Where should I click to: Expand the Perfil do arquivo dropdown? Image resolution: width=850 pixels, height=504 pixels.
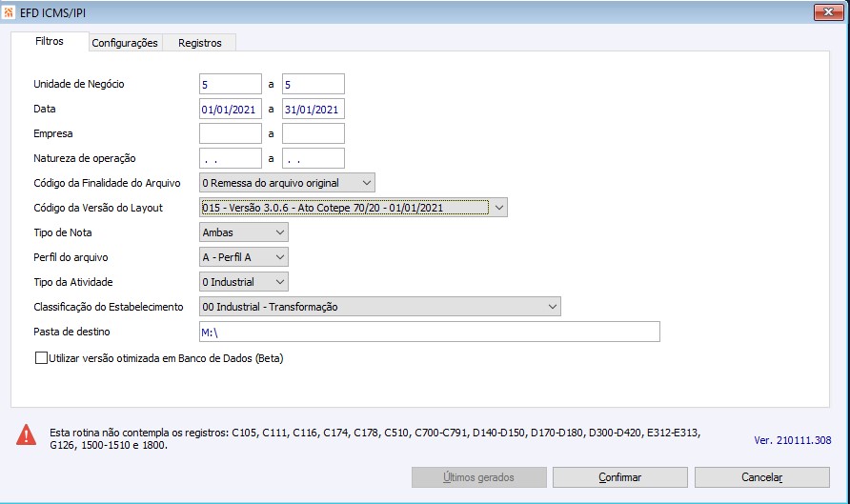point(244,257)
